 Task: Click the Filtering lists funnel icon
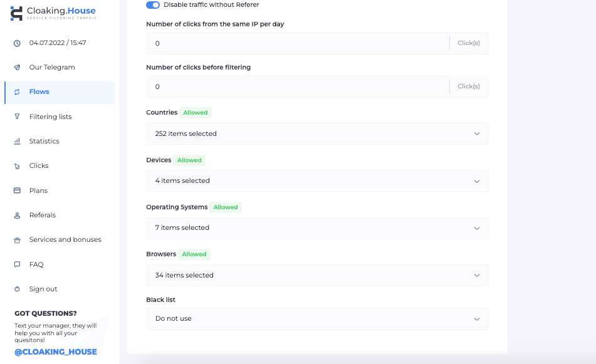[17, 117]
